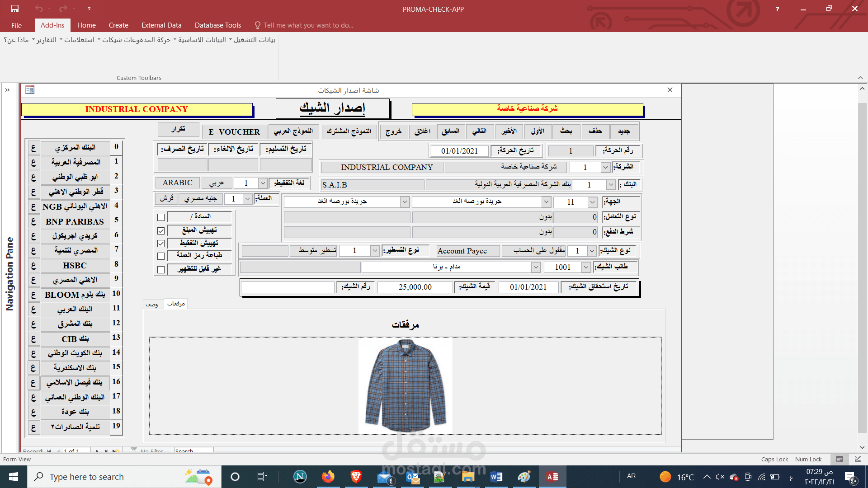Viewport: 868px width, 488px height.
Task: Click the تكرار repeat button
Action: pyautogui.click(x=178, y=129)
